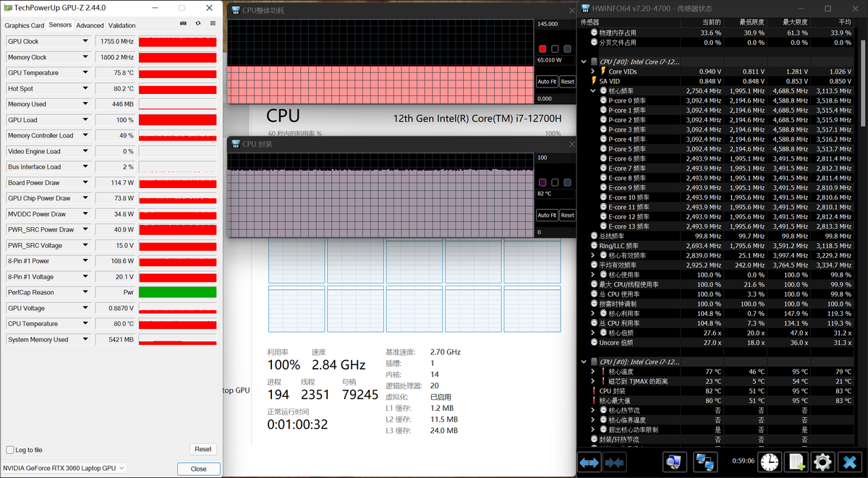The width and height of the screenshot is (868, 478).
Task: Click the HWiNFO clock reset-timer icon
Action: pyautogui.click(x=770, y=461)
